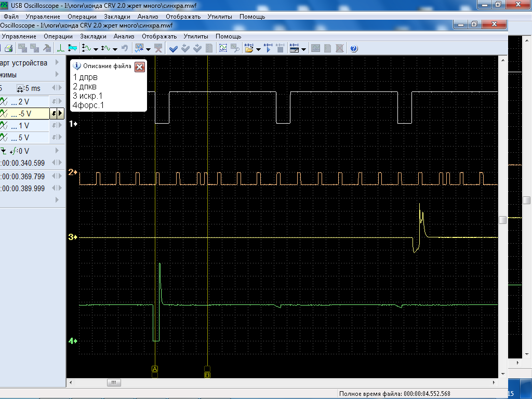Click the vertical-scale waveform toolbar icon
Image resolution: width=532 pixels, height=399 pixels.
click(87, 48)
